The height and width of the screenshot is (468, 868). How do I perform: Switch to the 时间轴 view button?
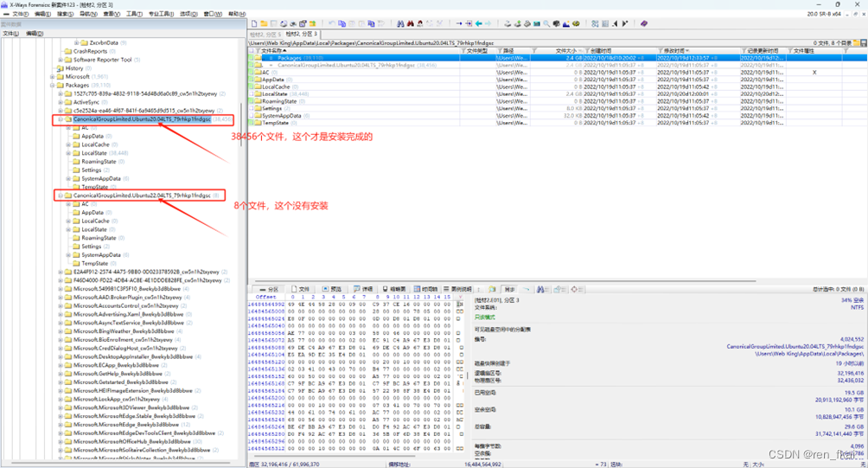[425, 289]
